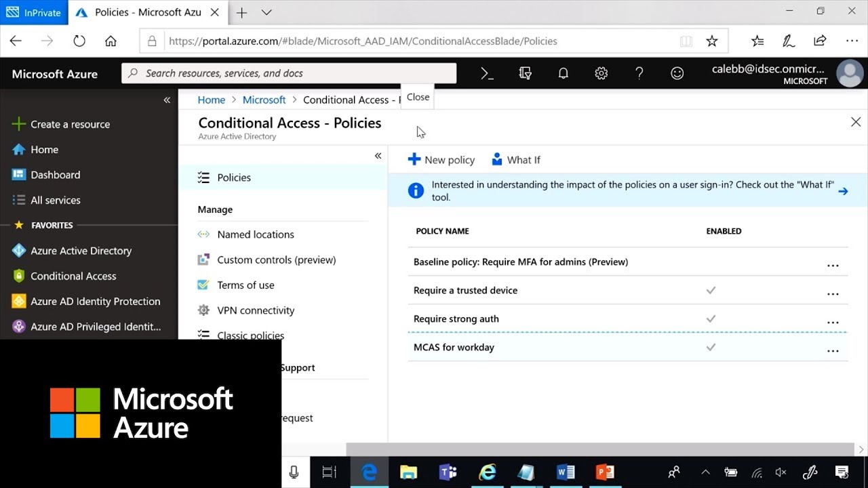Open the What If tool banner arrow
Image resolution: width=868 pixels, height=488 pixels.
843,191
